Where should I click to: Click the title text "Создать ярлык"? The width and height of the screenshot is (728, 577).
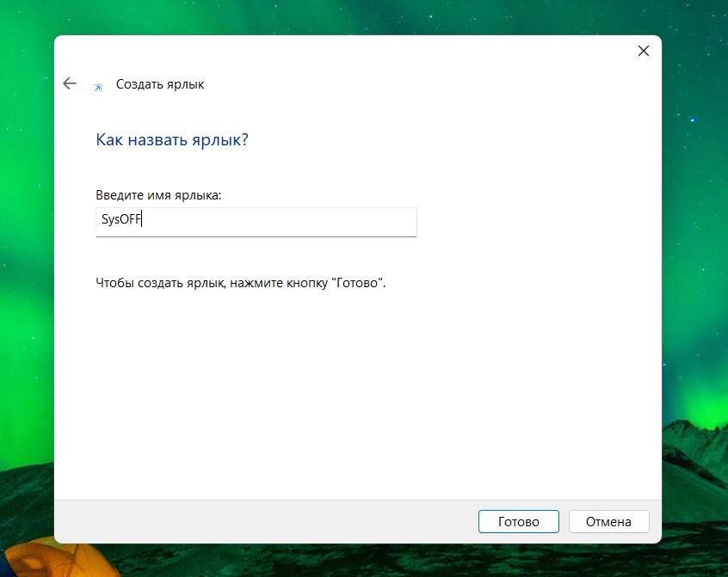(x=160, y=83)
